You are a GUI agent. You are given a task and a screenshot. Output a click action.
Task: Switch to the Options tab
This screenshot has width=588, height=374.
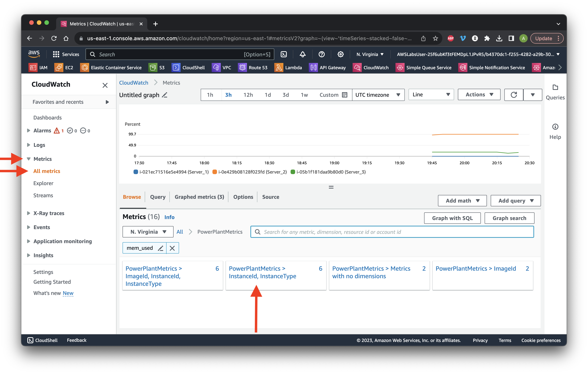coord(243,197)
